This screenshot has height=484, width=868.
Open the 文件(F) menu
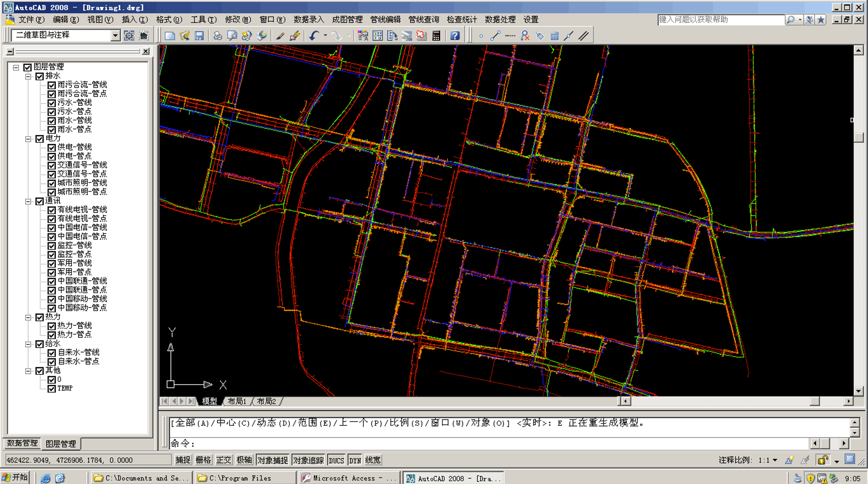pos(31,20)
